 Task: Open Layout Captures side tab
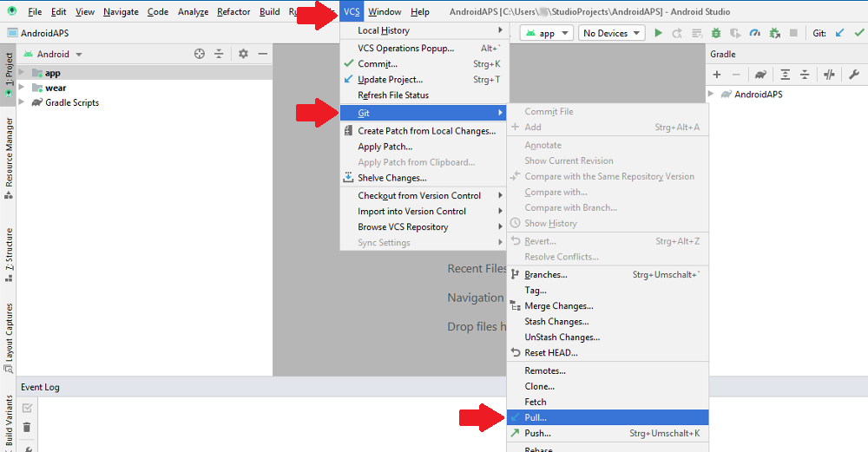coord(9,337)
